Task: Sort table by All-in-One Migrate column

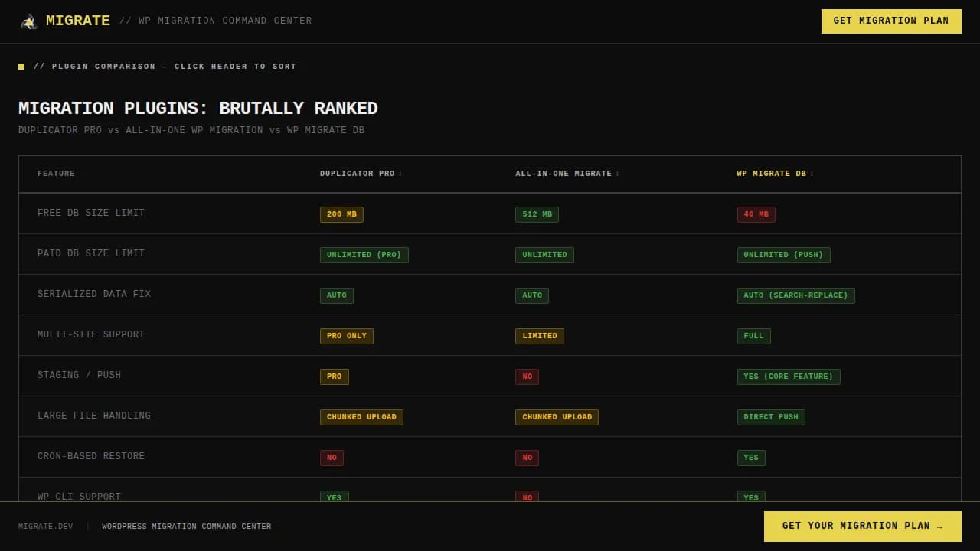Action: click(567, 174)
